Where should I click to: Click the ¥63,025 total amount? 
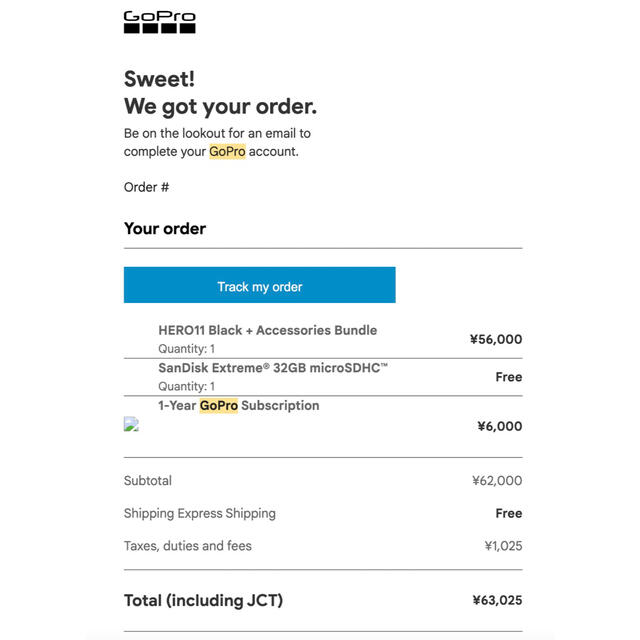click(x=497, y=600)
